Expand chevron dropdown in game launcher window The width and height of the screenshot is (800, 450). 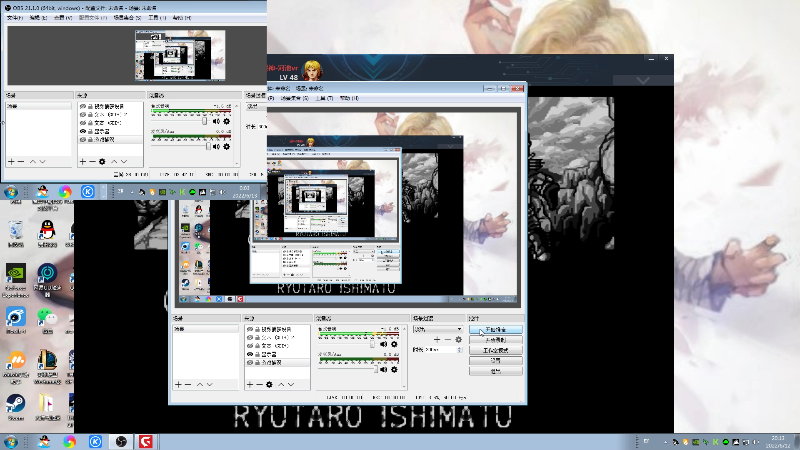pyautogui.click(x=643, y=80)
